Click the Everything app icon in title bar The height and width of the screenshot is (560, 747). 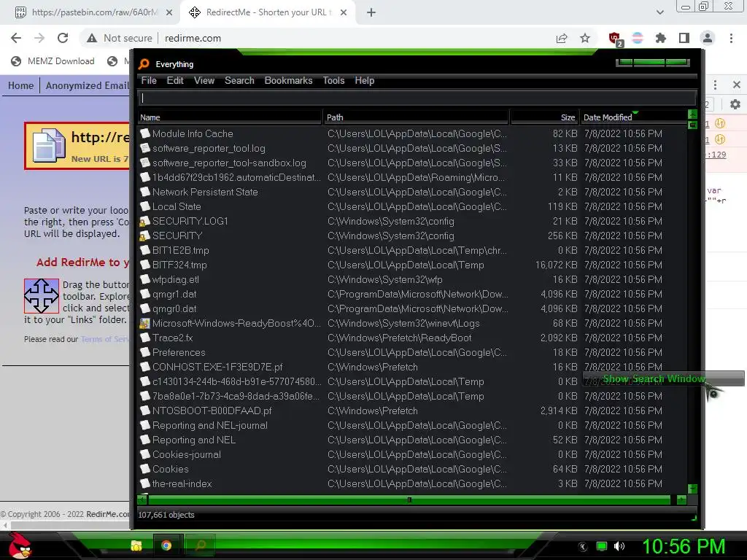(144, 64)
